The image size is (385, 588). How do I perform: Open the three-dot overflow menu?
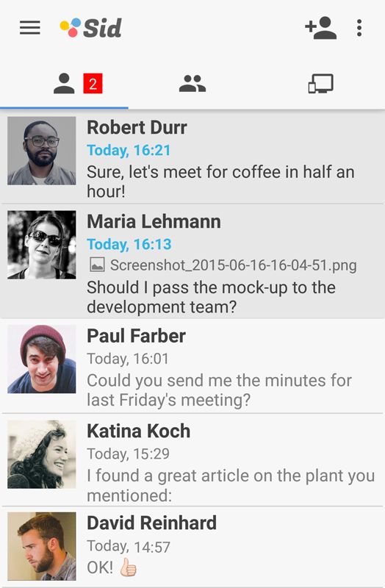point(359,28)
